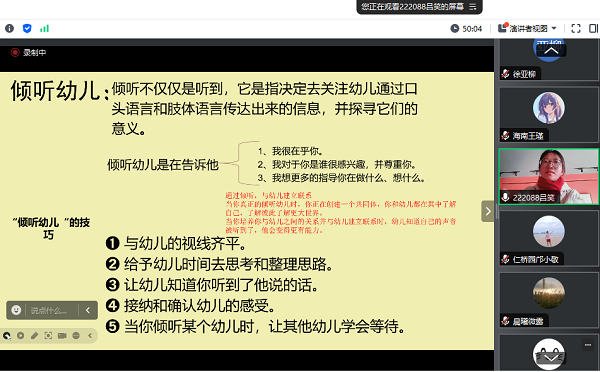The width and height of the screenshot is (600, 372).
Task: Open the menu on the screen-sharing banner
Action: pyautogui.click(x=473, y=7)
